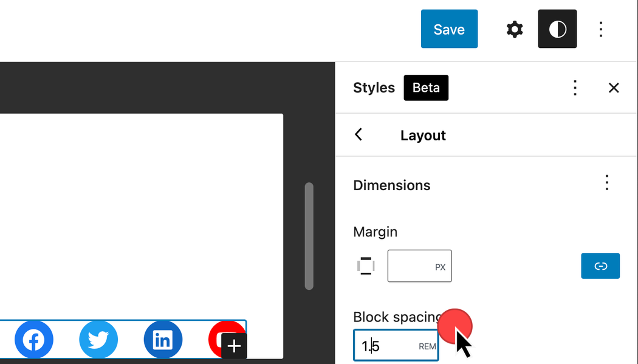The height and width of the screenshot is (364, 638).
Task: Select the Facebook social icon
Action: coord(34,340)
